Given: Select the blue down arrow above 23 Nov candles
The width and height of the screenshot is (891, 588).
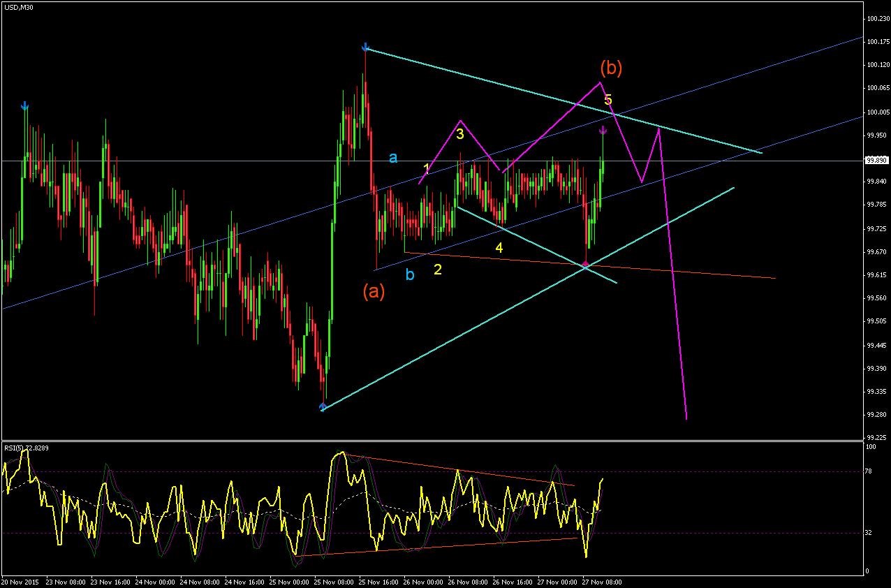Looking at the screenshot, I should 25,106.
